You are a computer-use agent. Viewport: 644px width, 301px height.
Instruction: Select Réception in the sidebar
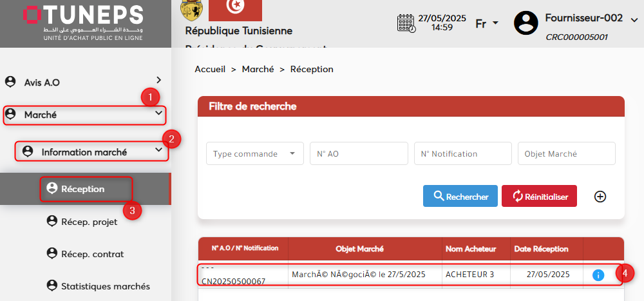click(82, 189)
